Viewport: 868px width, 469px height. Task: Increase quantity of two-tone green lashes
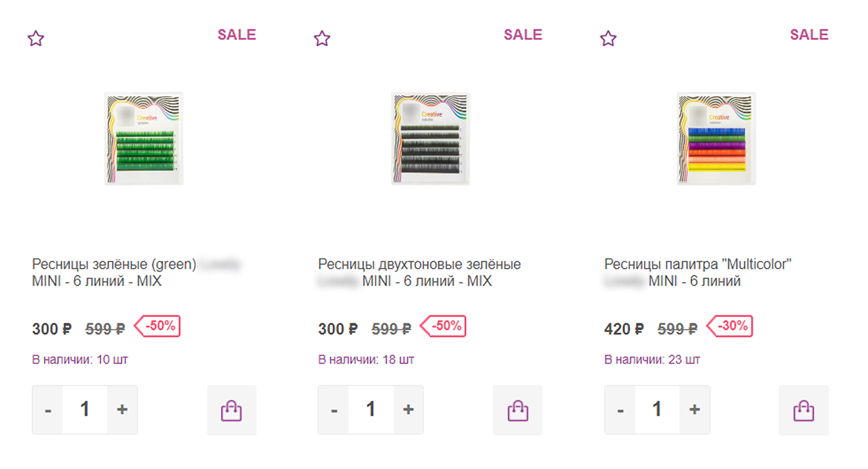(x=409, y=410)
